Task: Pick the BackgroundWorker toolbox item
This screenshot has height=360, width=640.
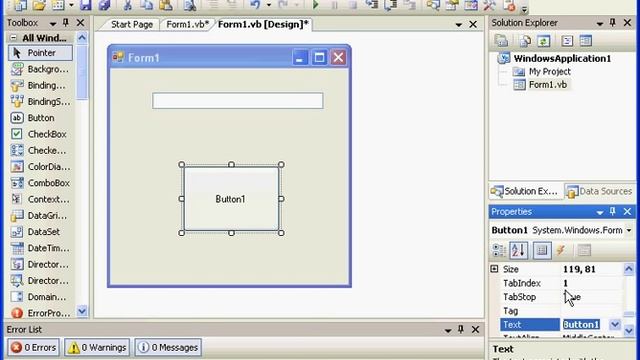Action: 40,69
